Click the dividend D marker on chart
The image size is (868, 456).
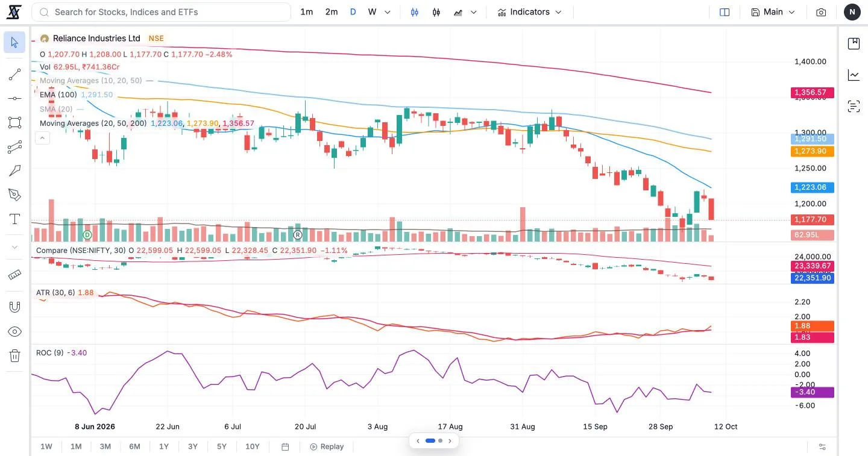pos(87,234)
